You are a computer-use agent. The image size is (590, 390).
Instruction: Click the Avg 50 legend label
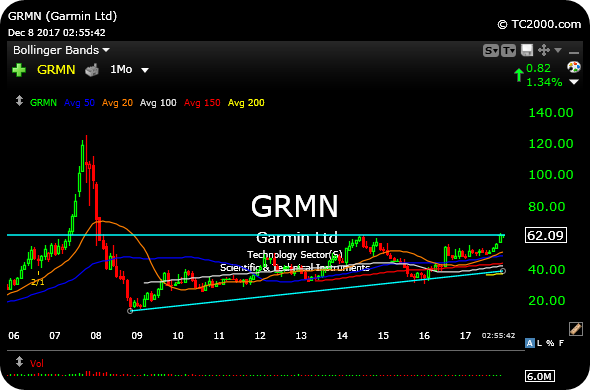[79, 103]
